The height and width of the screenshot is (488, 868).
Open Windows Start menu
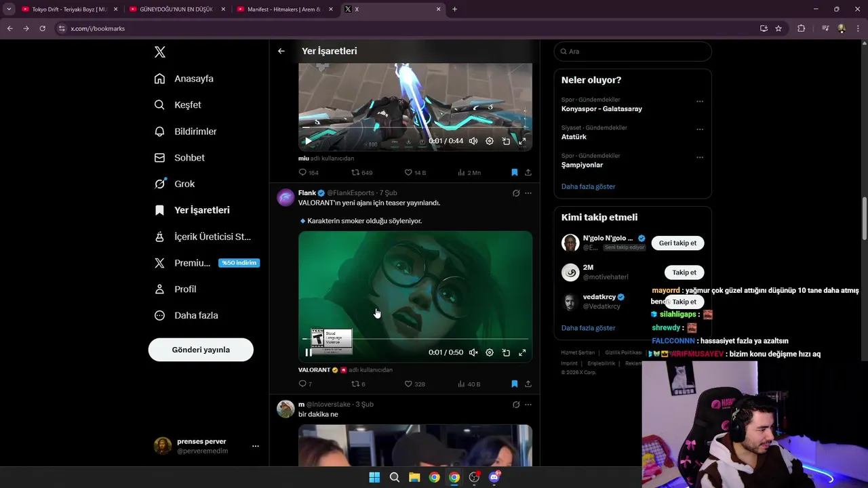[x=374, y=477]
